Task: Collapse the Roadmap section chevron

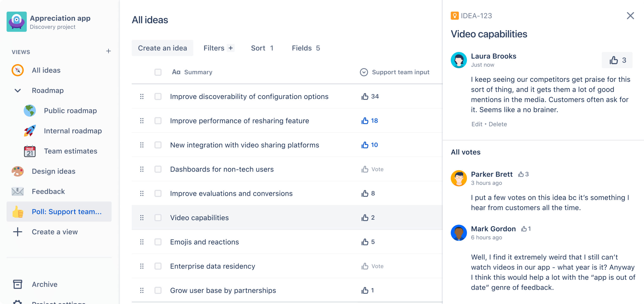Action: [x=18, y=90]
